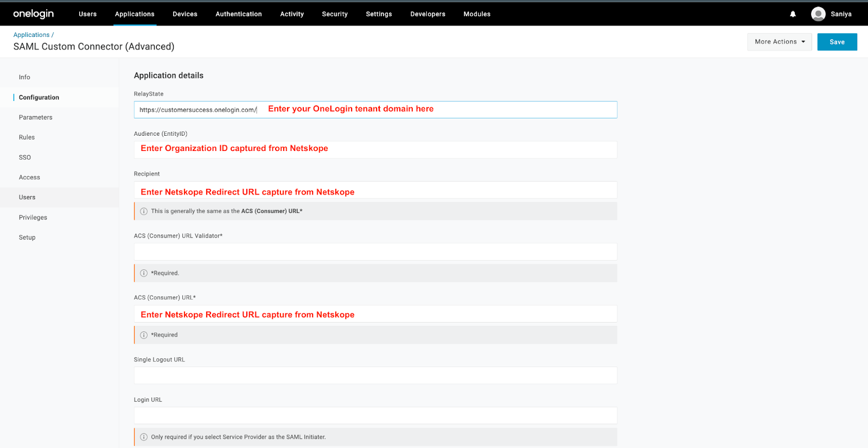The width and height of the screenshot is (868, 448).
Task: Click the OneLogin logo
Action: (34, 14)
